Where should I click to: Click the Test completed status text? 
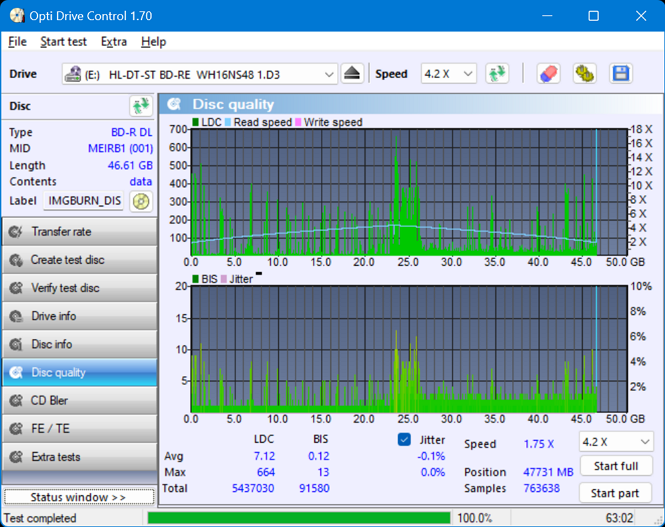coord(40,518)
